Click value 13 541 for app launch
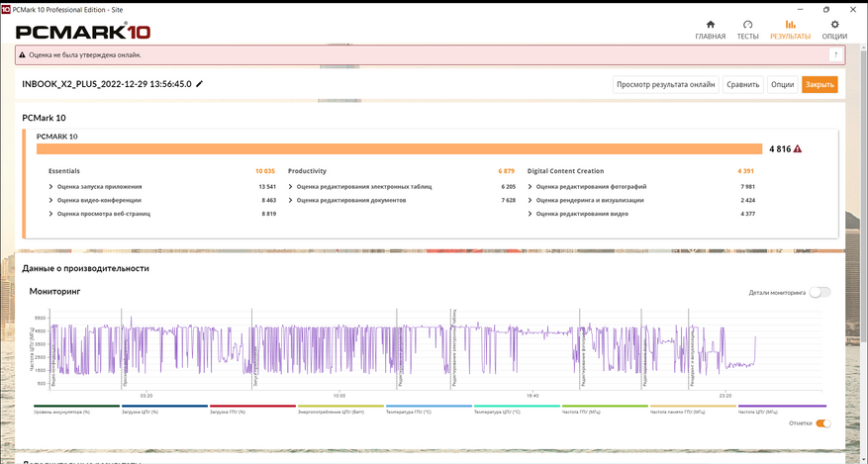 (x=267, y=187)
